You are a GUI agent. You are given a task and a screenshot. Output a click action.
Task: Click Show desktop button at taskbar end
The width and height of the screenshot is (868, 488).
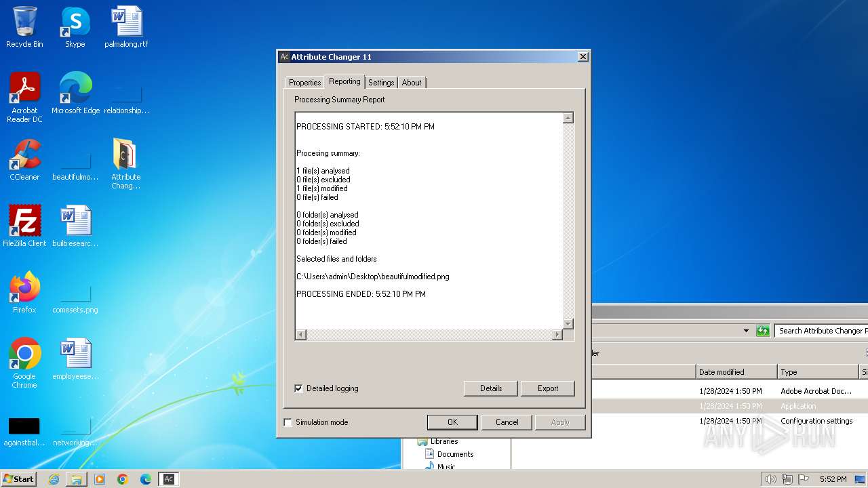click(x=861, y=479)
